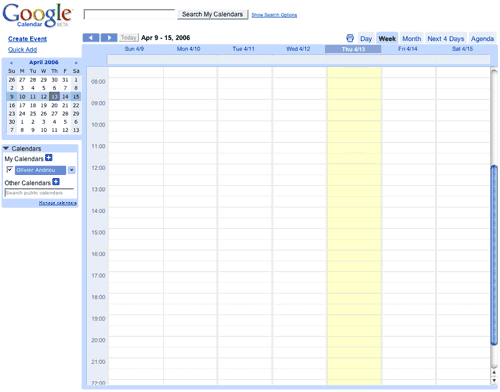Click the print calendar icon
This screenshot has width=500, height=392.
pos(350,38)
